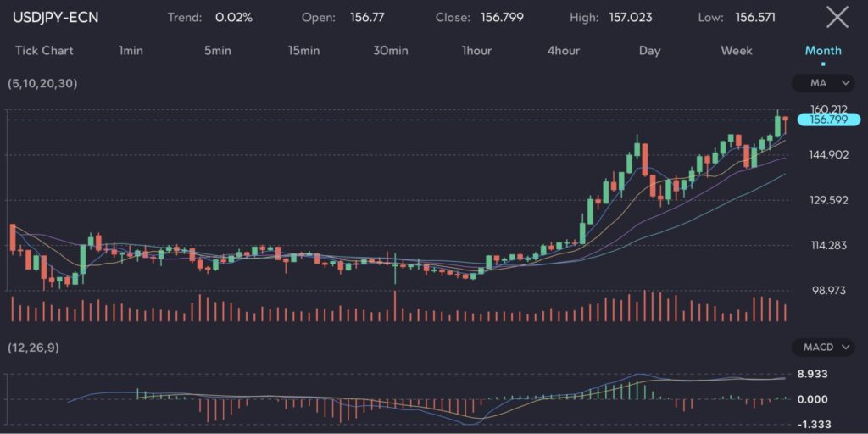Switch to the Tick Chart view

(x=44, y=51)
